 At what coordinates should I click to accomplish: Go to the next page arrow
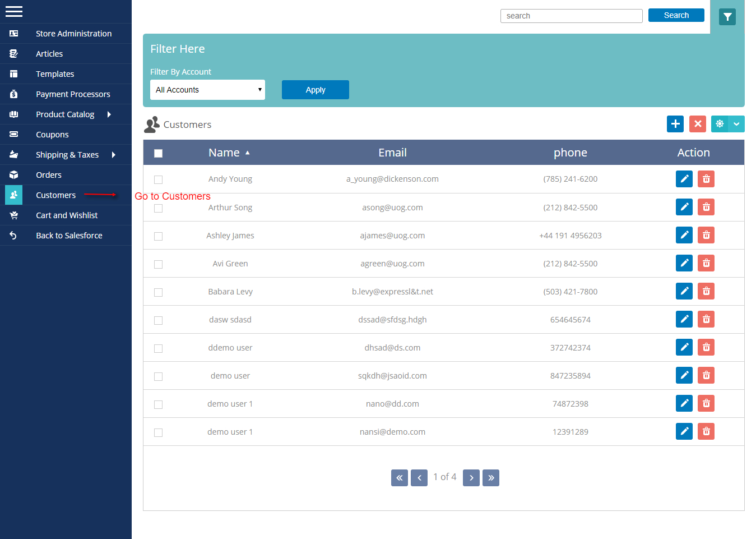[471, 478]
